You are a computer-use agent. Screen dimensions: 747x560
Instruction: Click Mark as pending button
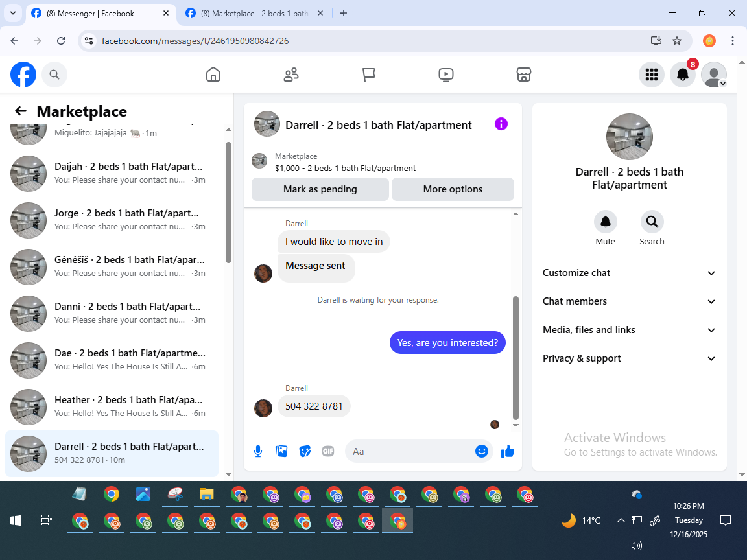[320, 189]
